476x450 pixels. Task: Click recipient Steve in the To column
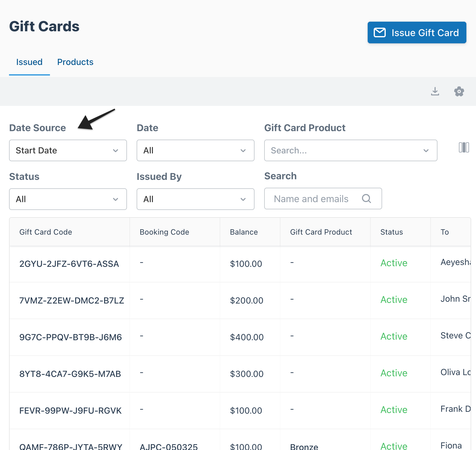(x=456, y=335)
